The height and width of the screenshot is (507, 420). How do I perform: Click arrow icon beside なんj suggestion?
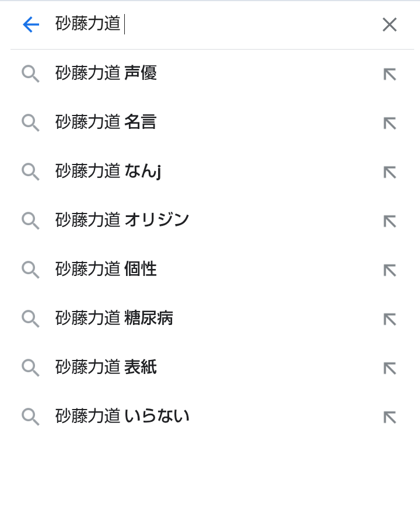tap(390, 172)
